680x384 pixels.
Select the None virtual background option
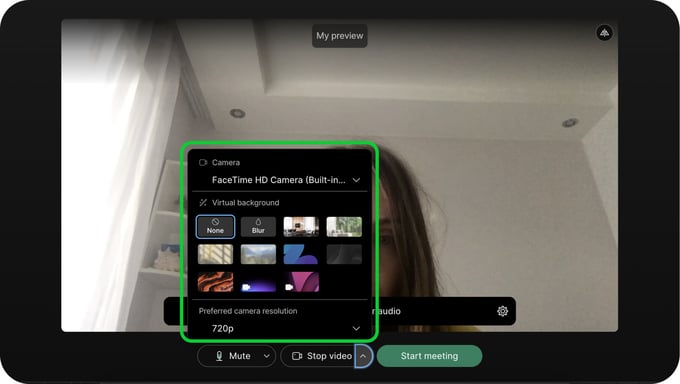pyautogui.click(x=215, y=226)
